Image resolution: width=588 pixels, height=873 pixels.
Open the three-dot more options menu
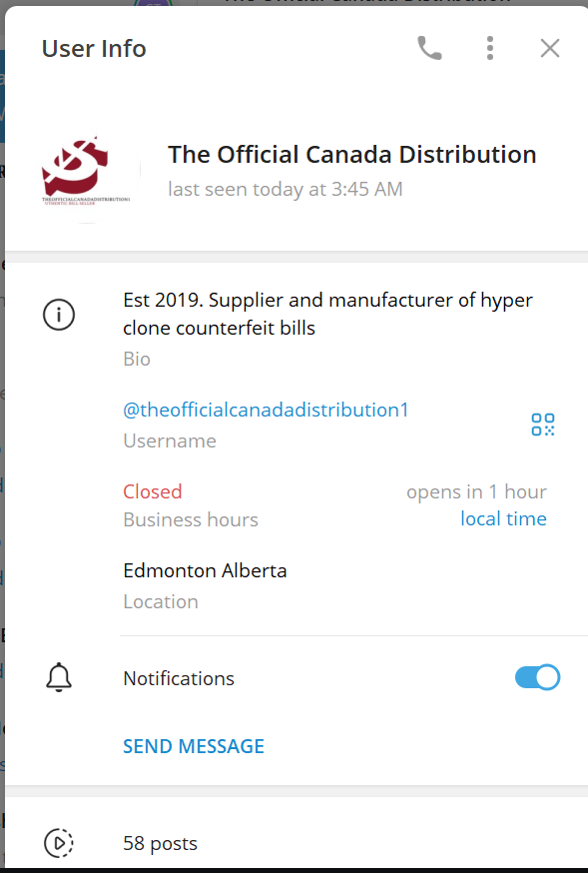tap(489, 48)
